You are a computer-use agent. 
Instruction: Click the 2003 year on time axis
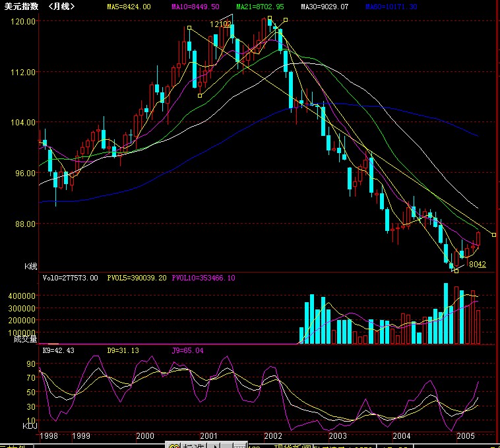[338, 436]
